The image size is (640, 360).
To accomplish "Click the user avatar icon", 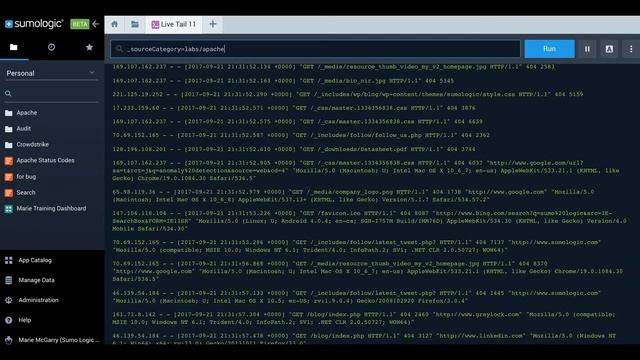I will [x=9, y=340].
